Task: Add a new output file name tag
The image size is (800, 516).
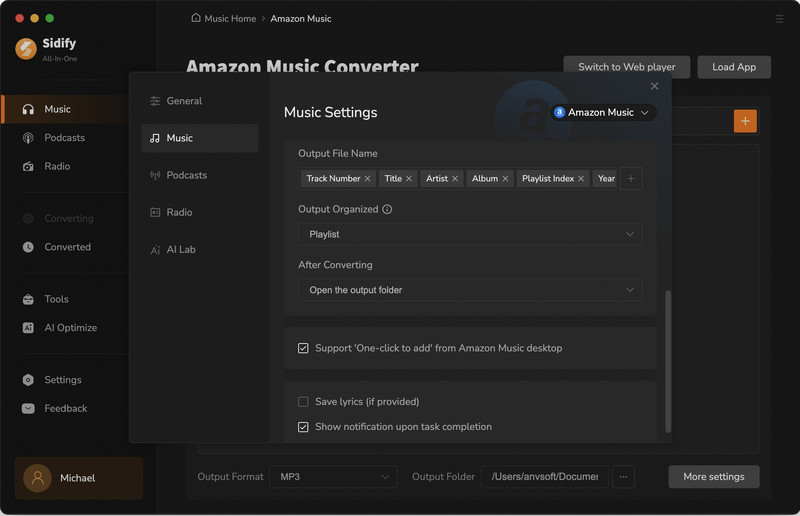Action: coord(631,179)
